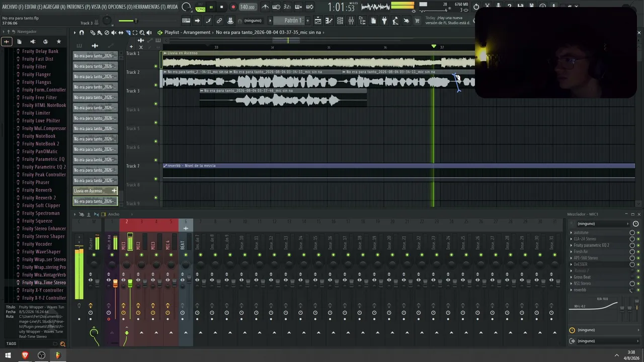
Task: Open the Plugin picker plug icon
Action: (x=384, y=21)
